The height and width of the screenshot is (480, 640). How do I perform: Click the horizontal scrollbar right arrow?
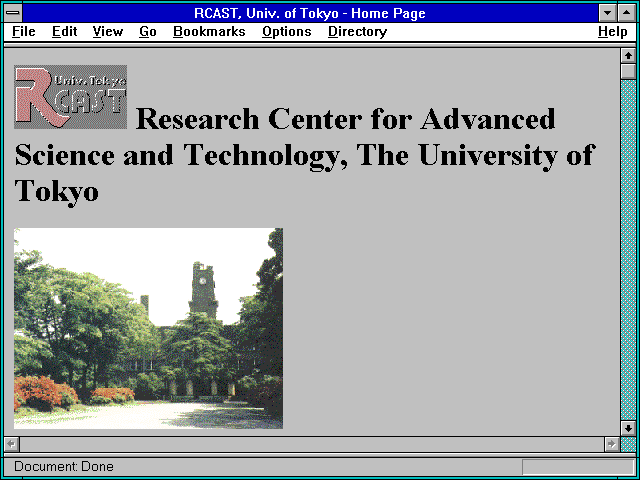pyautogui.click(x=611, y=444)
